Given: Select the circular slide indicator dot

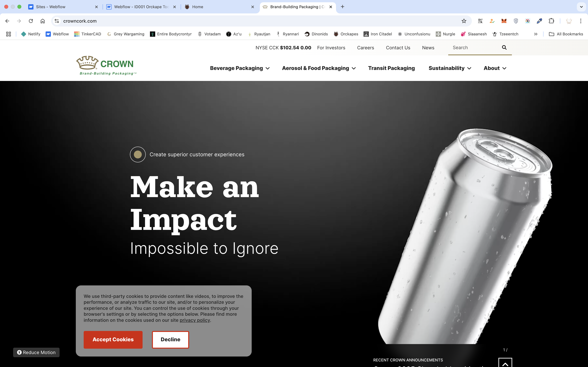Looking at the screenshot, I should click(138, 155).
